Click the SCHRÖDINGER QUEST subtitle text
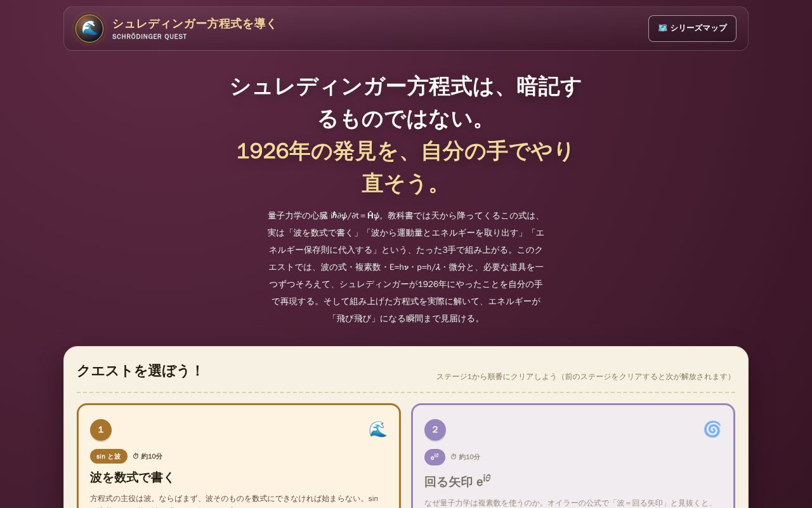Screen dimensions: 812x508 pos(150,37)
